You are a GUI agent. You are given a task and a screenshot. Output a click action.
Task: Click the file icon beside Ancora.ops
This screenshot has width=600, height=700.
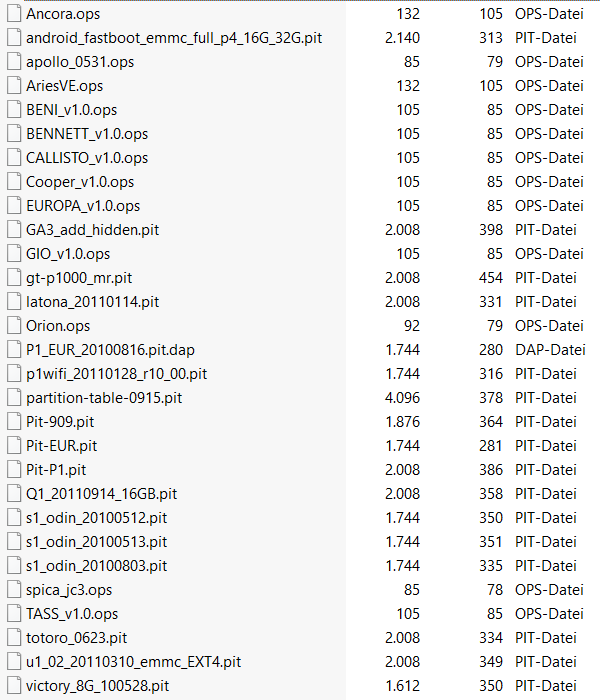click(x=13, y=14)
